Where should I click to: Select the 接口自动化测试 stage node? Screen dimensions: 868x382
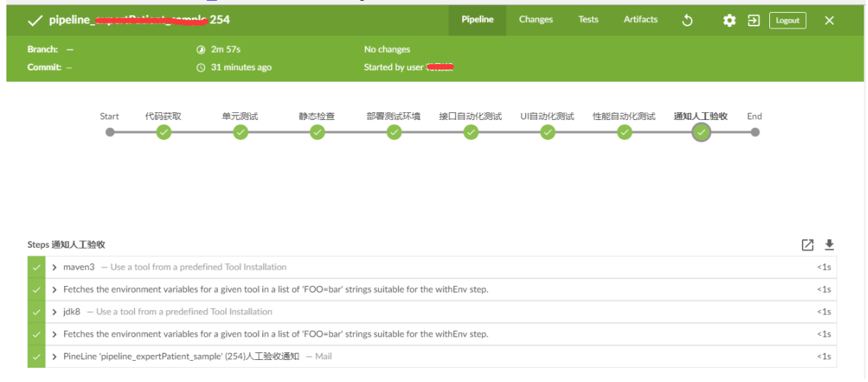point(471,132)
